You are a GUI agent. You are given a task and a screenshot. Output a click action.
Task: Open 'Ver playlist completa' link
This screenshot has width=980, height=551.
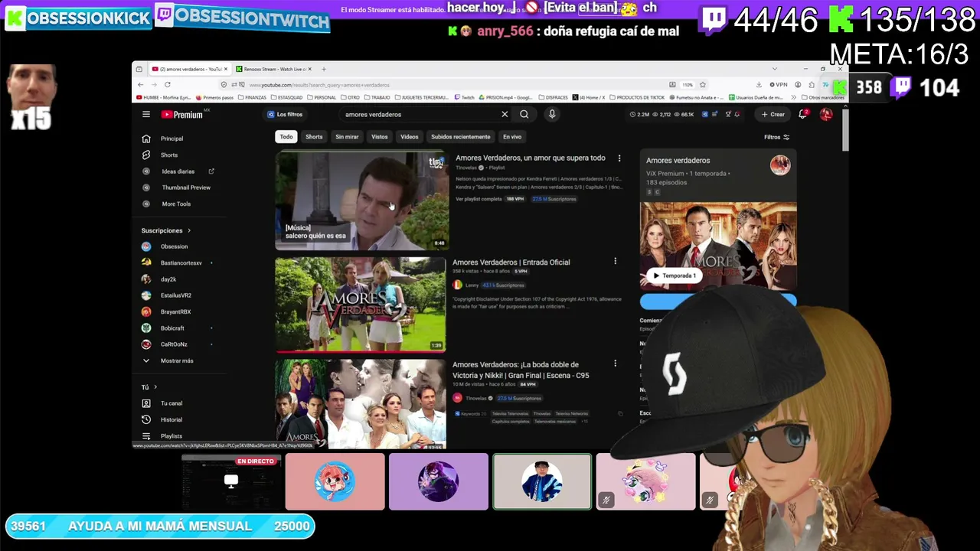[x=479, y=199]
